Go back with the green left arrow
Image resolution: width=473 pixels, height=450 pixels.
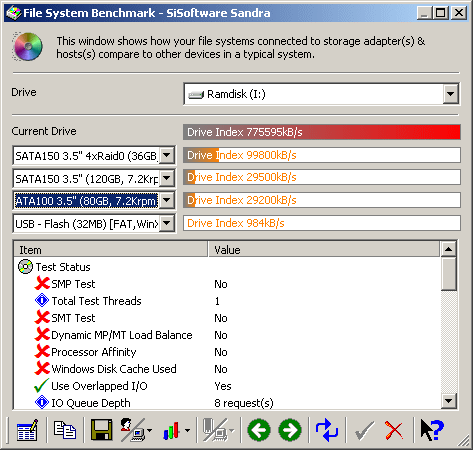click(x=259, y=430)
